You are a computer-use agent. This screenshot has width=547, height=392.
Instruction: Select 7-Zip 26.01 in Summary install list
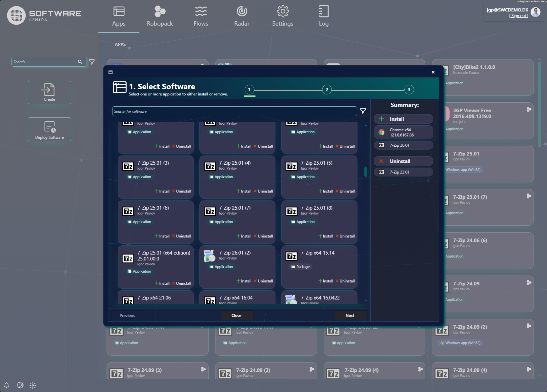(x=403, y=145)
